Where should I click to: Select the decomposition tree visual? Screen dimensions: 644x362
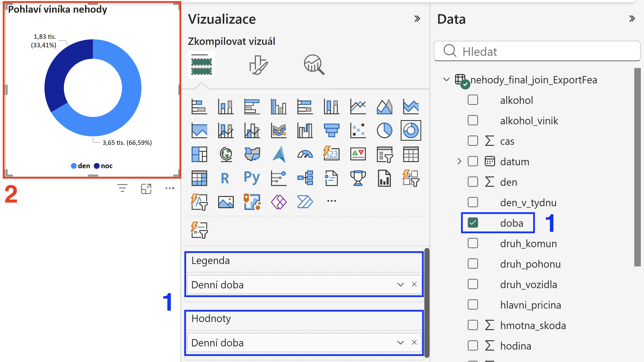pyautogui.click(x=305, y=178)
